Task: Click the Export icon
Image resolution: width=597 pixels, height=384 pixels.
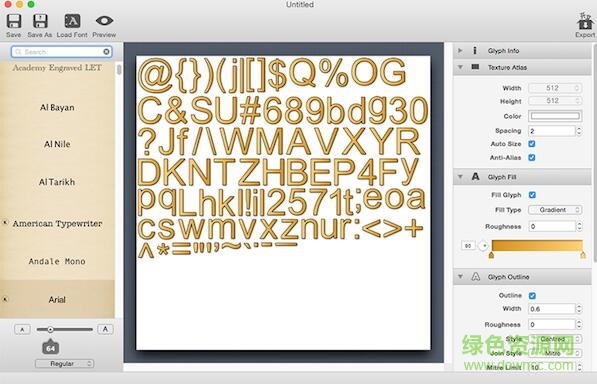Action: click(x=584, y=21)
